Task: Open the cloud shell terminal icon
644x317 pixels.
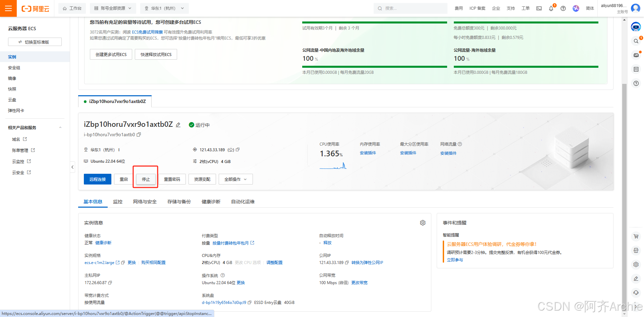Action: 539,8
